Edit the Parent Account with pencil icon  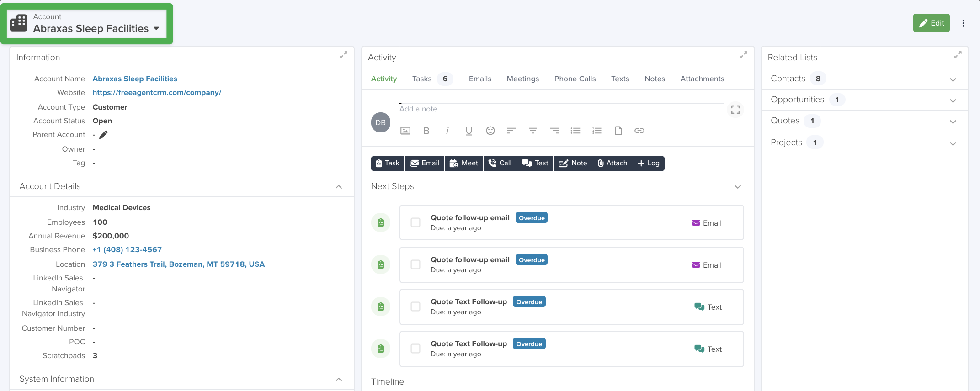[x=104, y=135]
